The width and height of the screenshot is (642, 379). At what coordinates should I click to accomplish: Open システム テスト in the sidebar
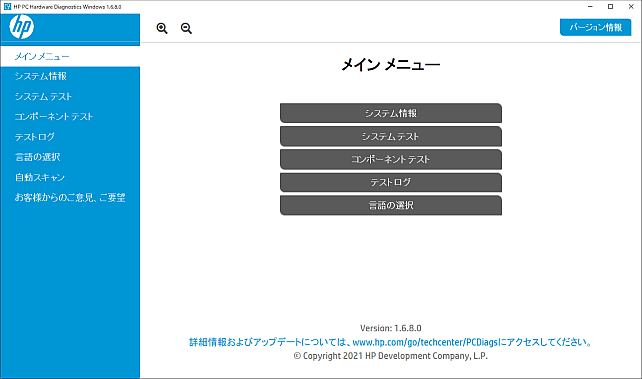(x=70, y=97)
